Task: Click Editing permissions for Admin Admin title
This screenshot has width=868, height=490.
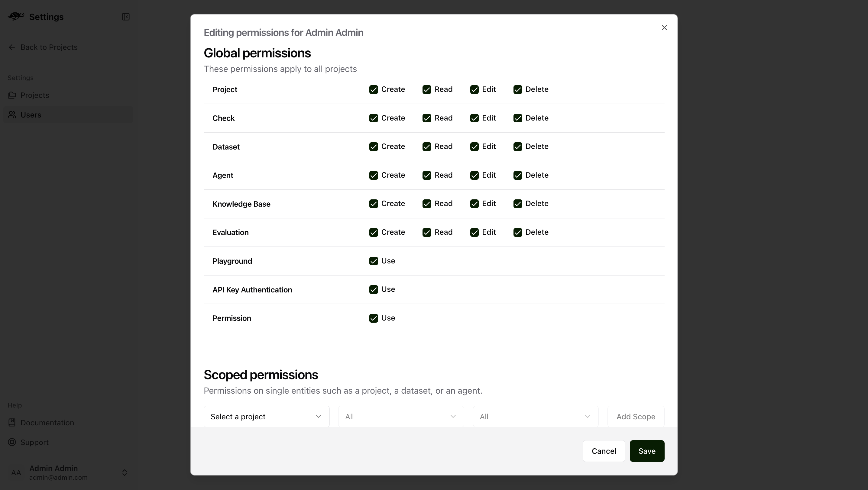Action: coord(283,33)
